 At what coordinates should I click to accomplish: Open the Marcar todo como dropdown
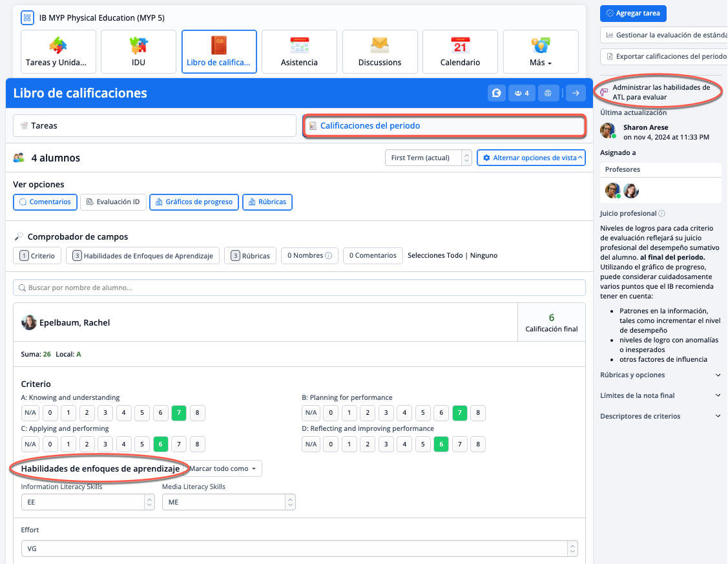click(x=223, y=468)
